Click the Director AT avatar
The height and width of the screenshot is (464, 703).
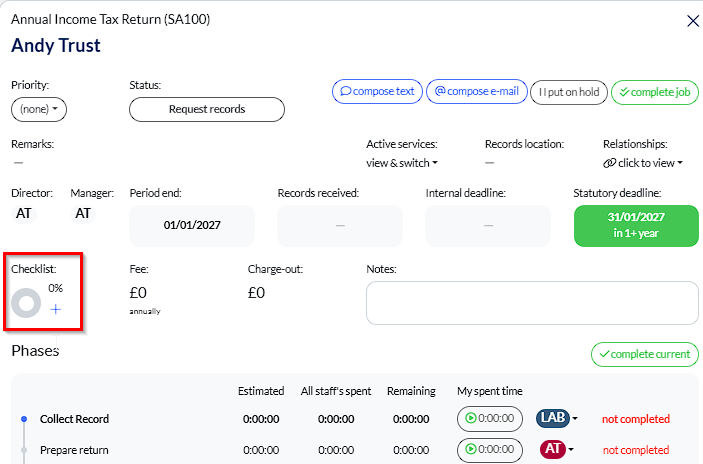[25, 213]
